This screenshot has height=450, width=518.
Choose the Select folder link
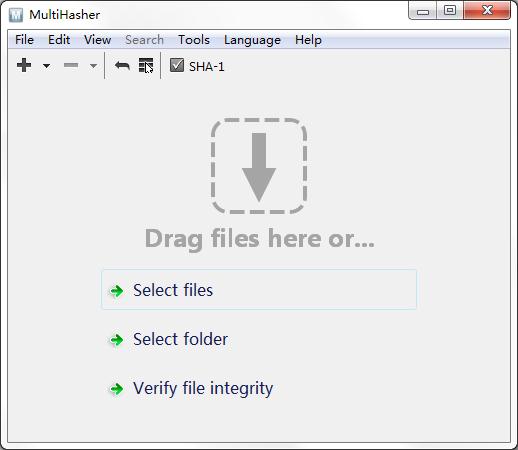click(x=180, y=339)
